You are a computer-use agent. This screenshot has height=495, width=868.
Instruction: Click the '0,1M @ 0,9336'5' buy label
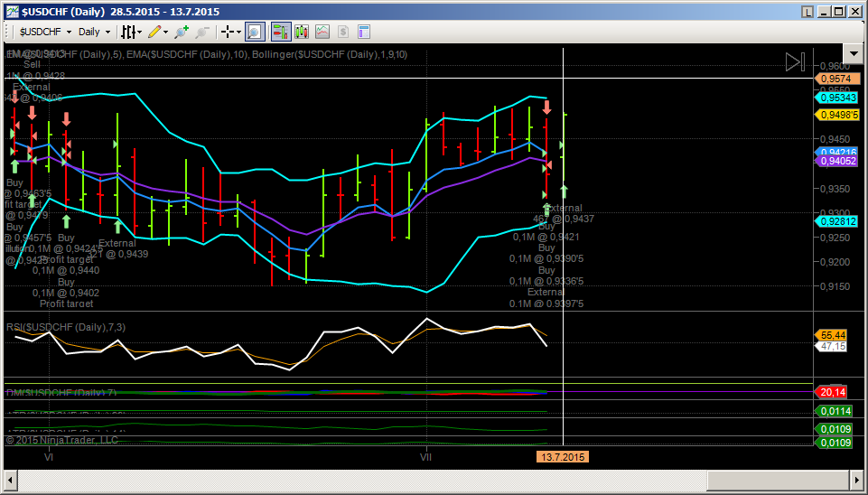click(547, 281)
